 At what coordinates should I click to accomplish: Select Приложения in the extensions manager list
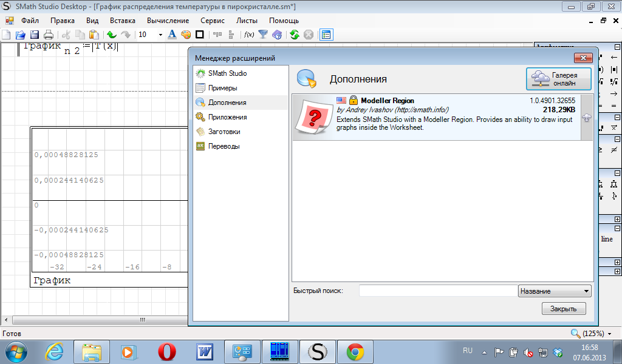[227, 117]
